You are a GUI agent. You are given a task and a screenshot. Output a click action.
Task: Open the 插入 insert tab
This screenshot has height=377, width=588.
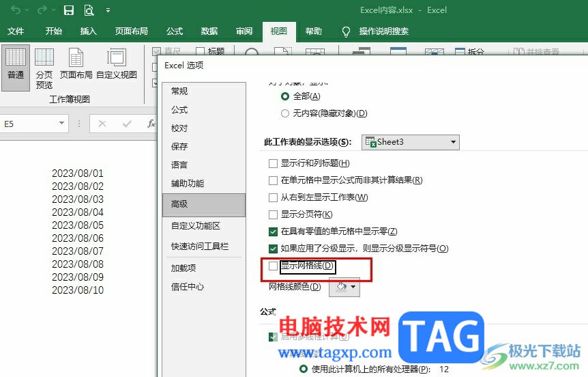click(x=88, y=31)
